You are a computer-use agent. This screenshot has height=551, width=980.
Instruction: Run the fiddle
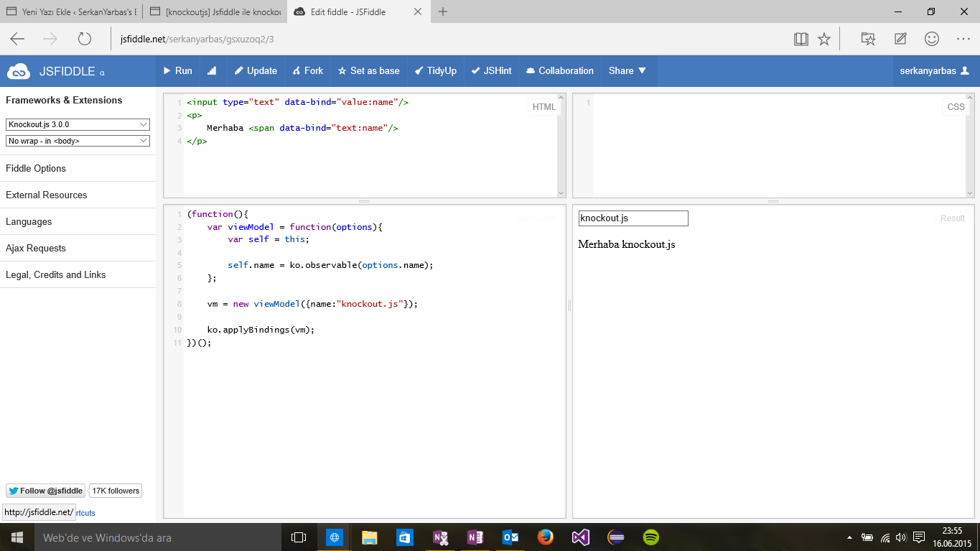point(178,70)
